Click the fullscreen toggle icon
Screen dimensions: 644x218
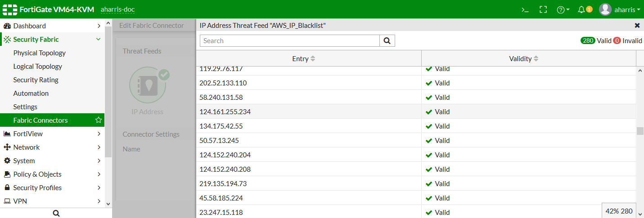click(x=543, y=9)
